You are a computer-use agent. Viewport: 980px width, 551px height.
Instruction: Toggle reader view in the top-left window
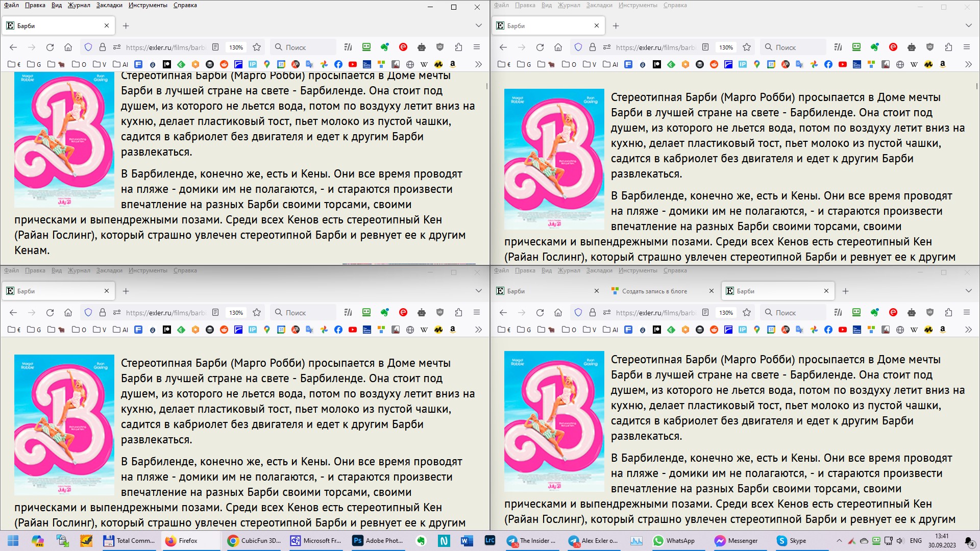coord(215,47)
